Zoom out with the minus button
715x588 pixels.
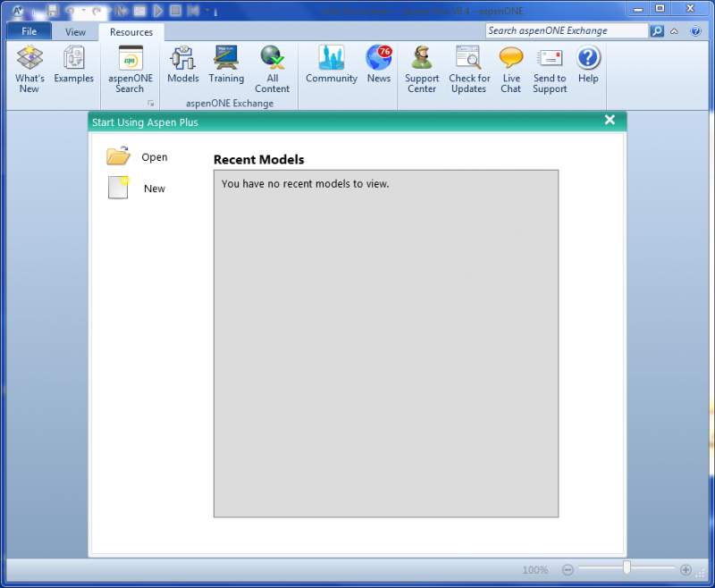(568, 570)
